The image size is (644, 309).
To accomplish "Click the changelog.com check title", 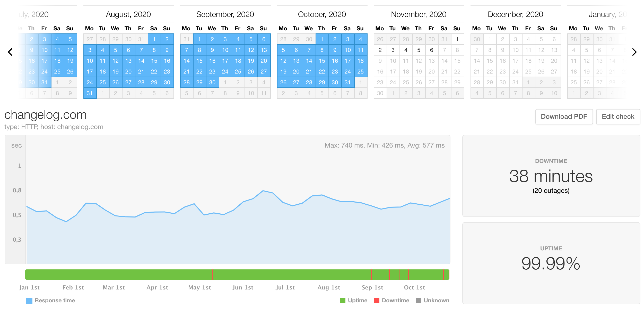I will 46,115.
